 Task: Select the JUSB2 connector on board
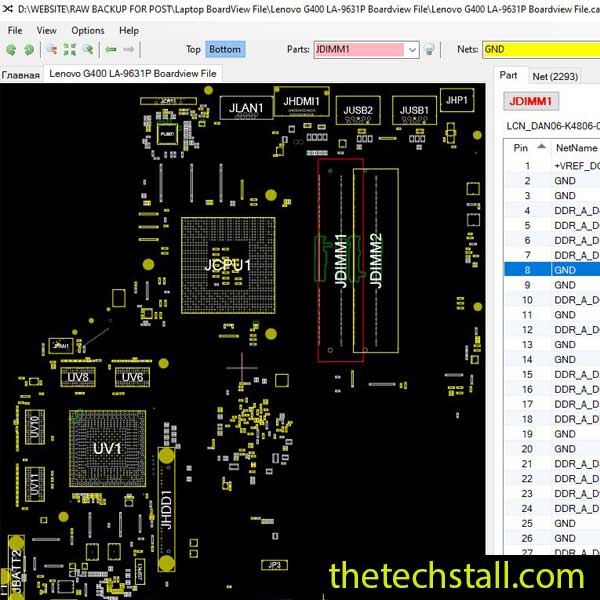[358, 110]
